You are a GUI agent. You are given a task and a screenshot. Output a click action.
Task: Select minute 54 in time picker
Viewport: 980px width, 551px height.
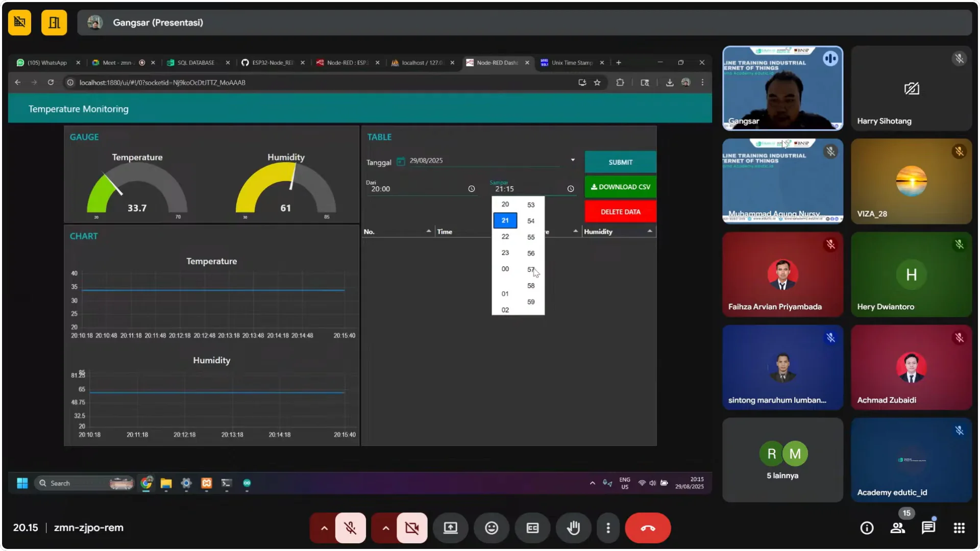531,221
